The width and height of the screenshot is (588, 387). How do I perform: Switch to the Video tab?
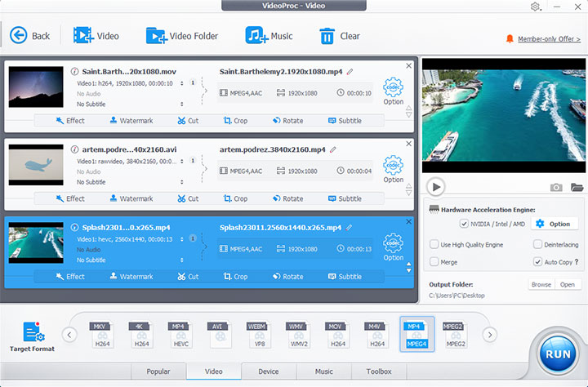click(214, 371)
